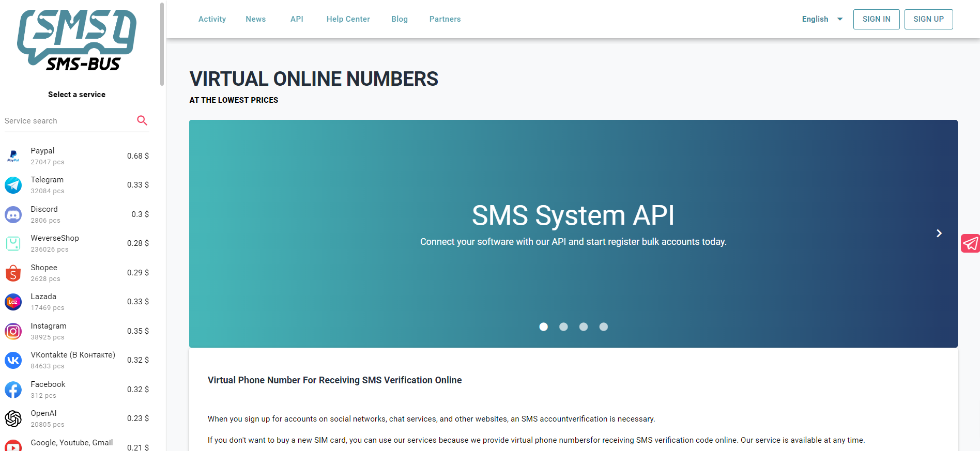Switch to the second carousel slide dot
Screen dimensions: 980x451
[x=563, y=326]
